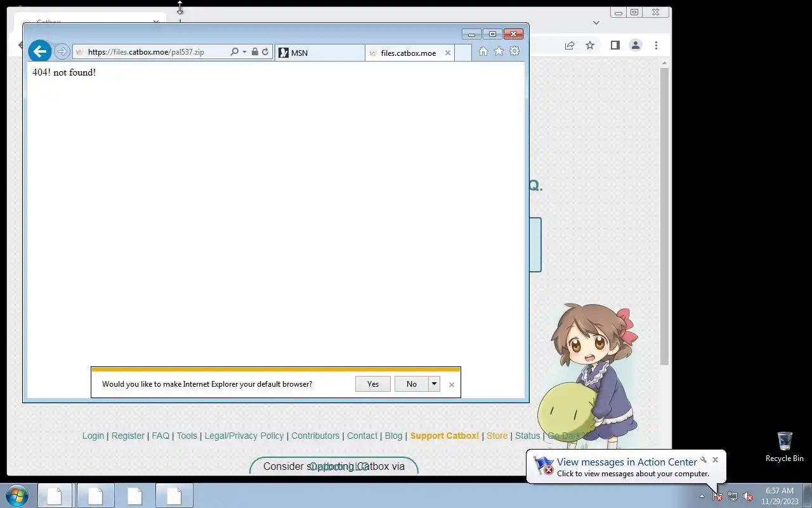Open the FAQ link in Catbox footer

(x=160, y=436)
